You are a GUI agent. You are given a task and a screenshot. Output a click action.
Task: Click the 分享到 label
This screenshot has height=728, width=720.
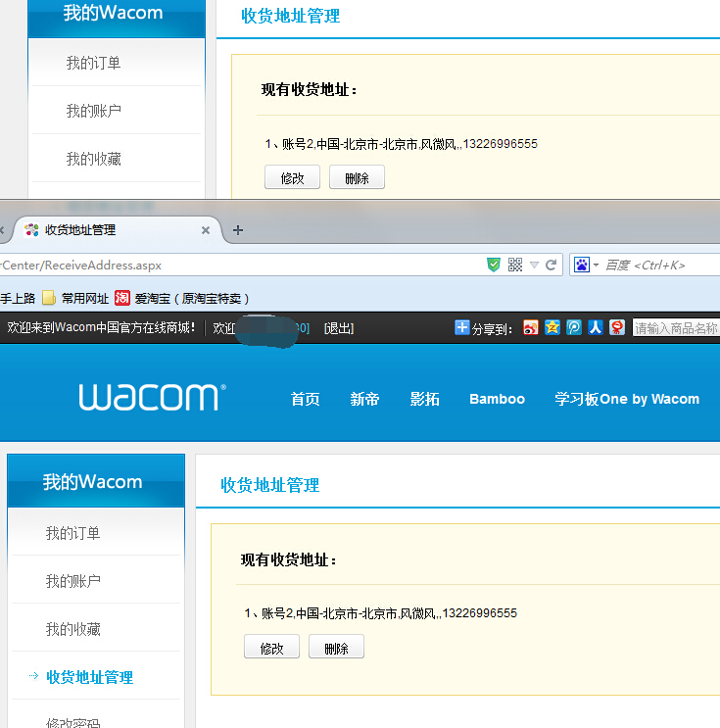point(492,328)
